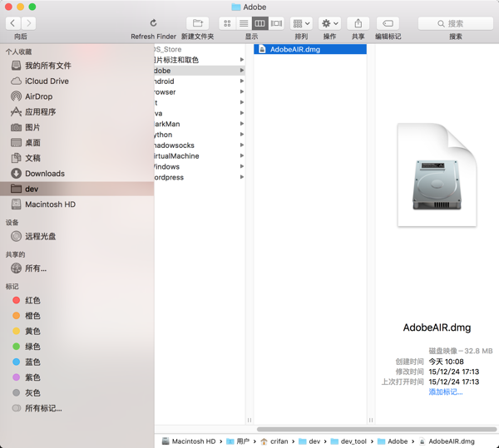Switch to column view
This screenshot has height=448, width=499.
(x=260, y=23)
